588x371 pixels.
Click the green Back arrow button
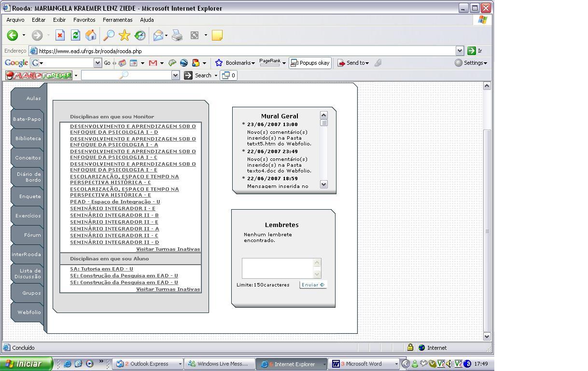pyautogui.click(x=13, y=35)
